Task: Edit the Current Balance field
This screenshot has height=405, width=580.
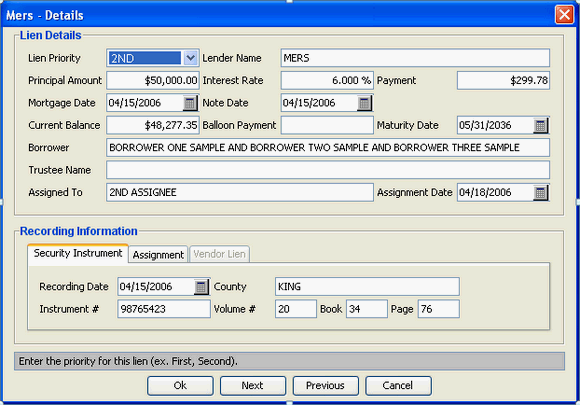Action: (x=153, y=125)
